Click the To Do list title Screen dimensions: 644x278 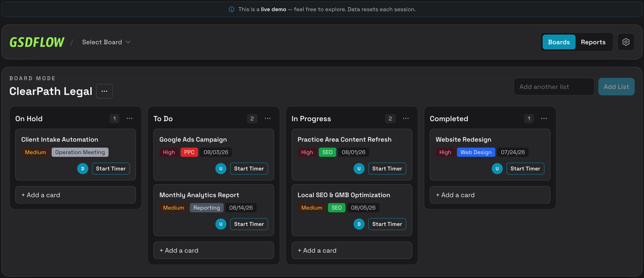(x=163, y=119)
